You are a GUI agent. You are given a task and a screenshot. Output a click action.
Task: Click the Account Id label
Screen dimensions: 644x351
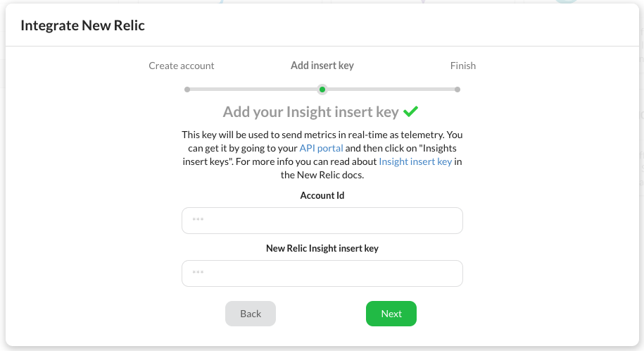pyautogui.click(x=322, y=195)
